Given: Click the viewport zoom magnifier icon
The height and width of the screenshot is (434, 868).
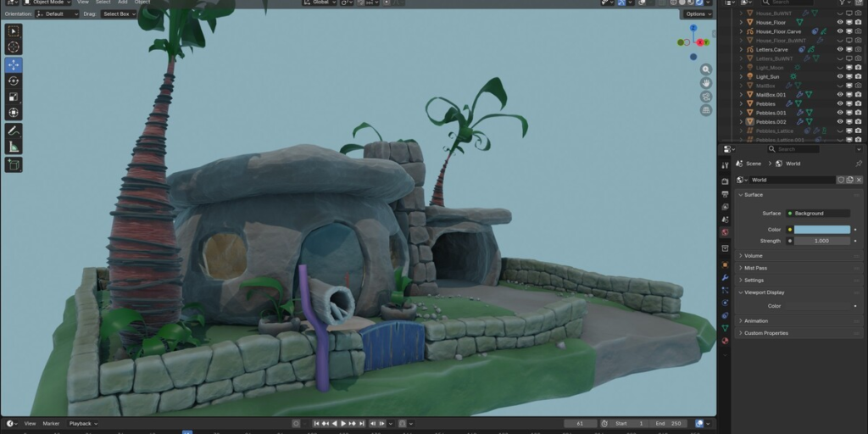Looking at the screenshot, I should pyautogui.click(x=706, y=70).
